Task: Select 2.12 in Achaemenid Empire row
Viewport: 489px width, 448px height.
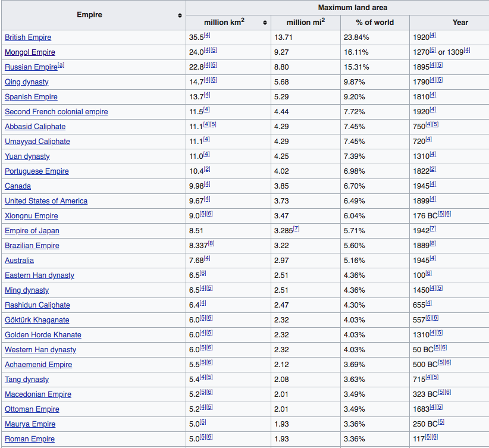Action: point(281,365)
